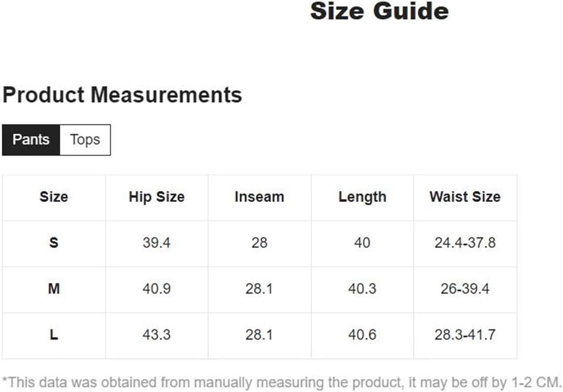Click the Length column header
563x392 pixels.
(362, 197)
